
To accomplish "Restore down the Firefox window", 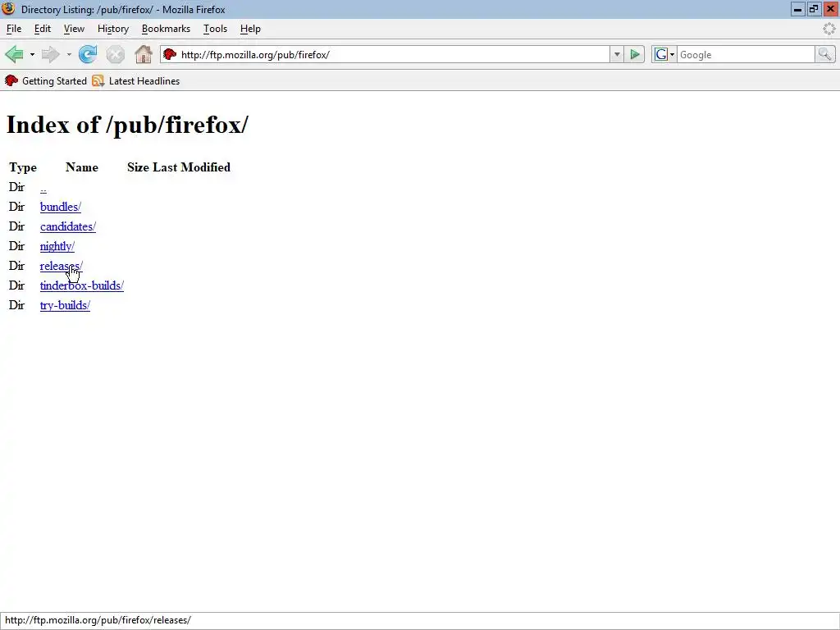I will (814, 9).
